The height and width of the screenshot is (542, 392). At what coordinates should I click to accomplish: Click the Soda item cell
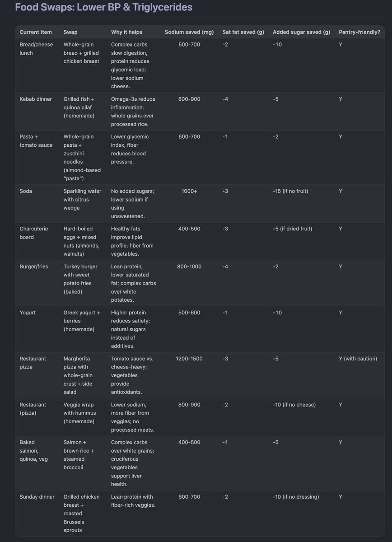click(x=26, y=191)
